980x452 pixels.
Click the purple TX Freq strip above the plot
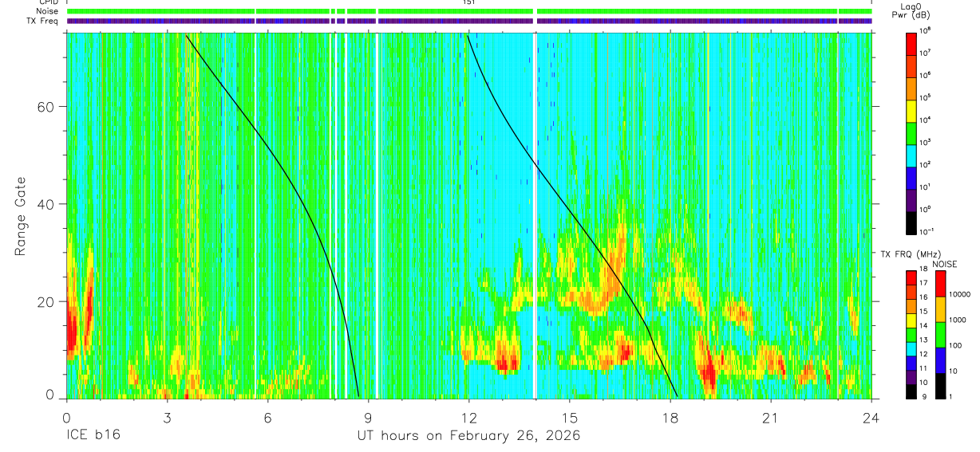(x=468, y=21)
